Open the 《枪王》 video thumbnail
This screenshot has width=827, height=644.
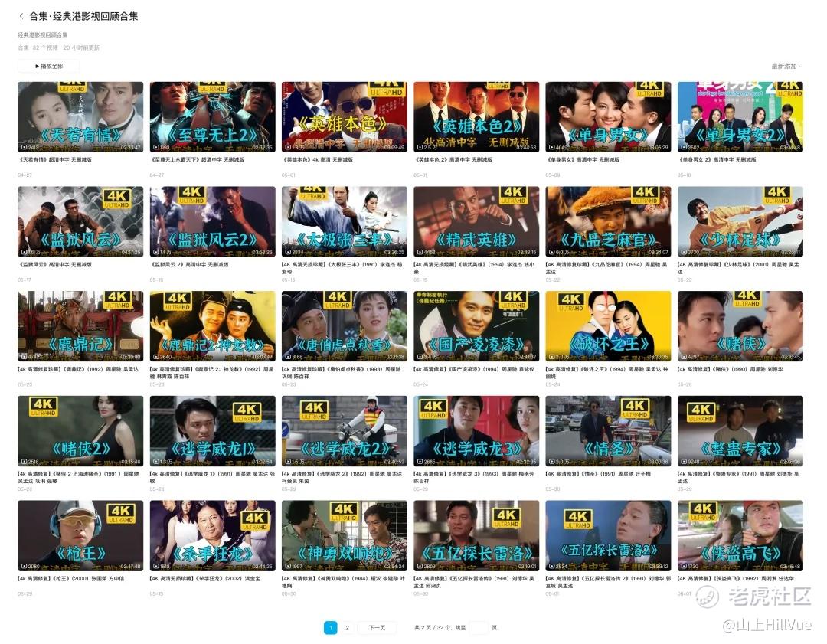tap(80, 536)
